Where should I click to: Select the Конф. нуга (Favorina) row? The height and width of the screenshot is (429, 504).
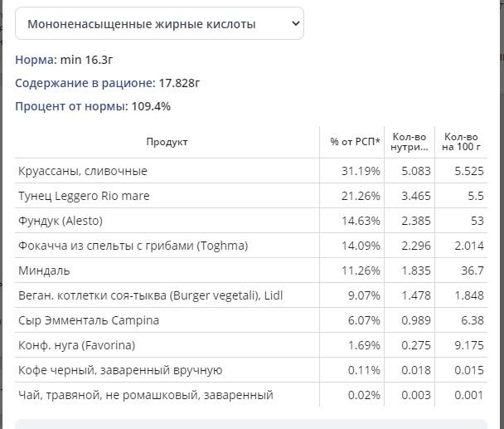click(251, 345)
